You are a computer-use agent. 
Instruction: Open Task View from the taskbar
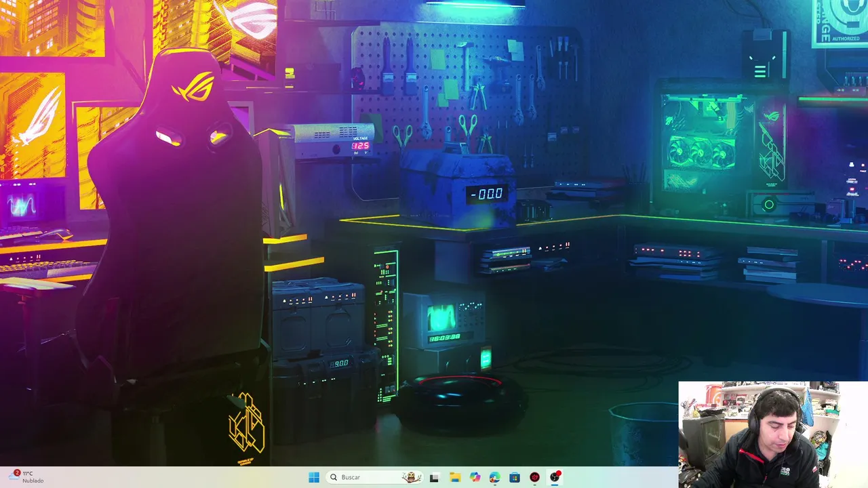point(434,477)
